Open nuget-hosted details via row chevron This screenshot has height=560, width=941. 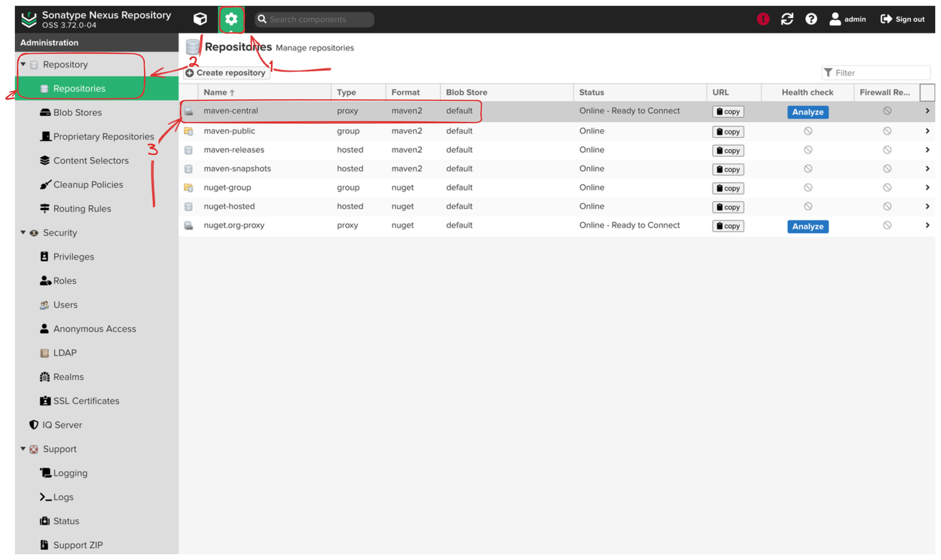tap(927, 206)
